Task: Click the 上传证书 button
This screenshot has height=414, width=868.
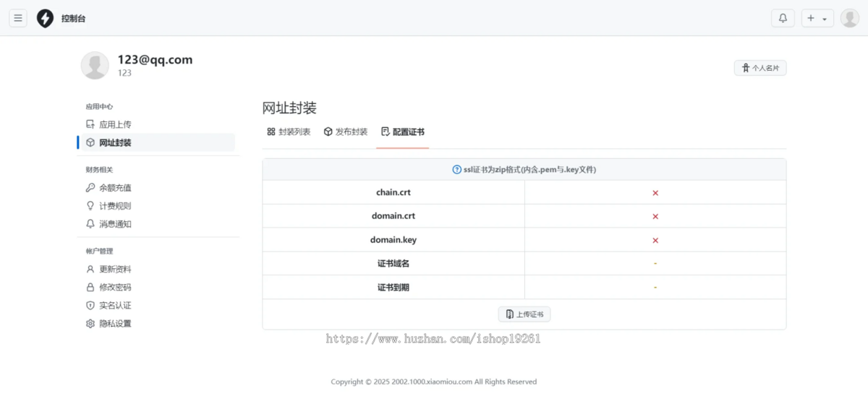Action: click(x=524, y=314)
